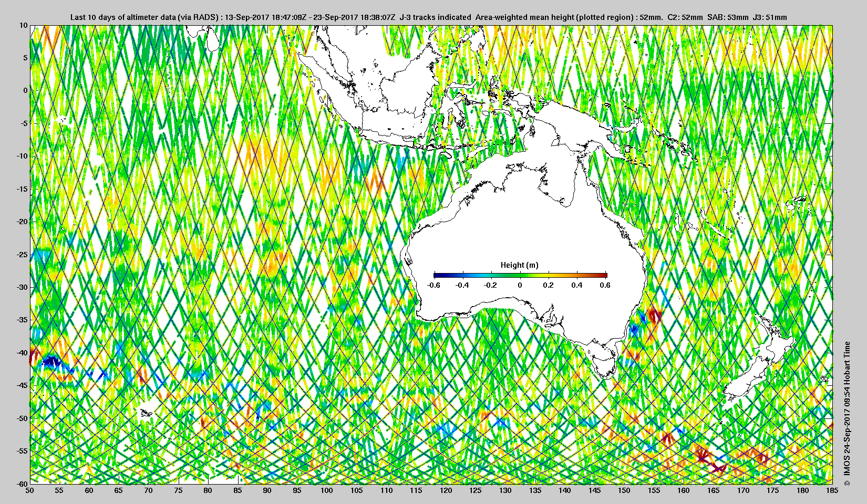Viewport: 867px width, 504px height.
Task: Click the IMOS 24-Sep-2017 Hobart Time credit
Action: point(846,414)
